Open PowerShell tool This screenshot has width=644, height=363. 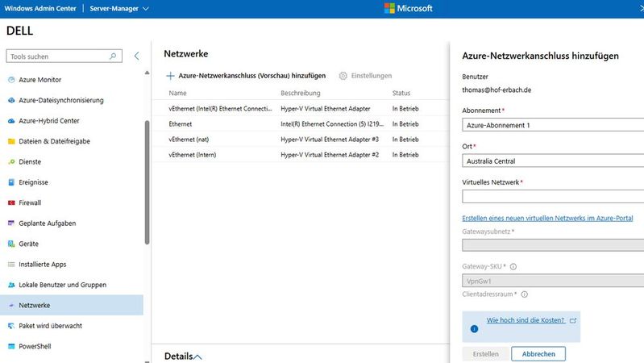coord(35,346)
